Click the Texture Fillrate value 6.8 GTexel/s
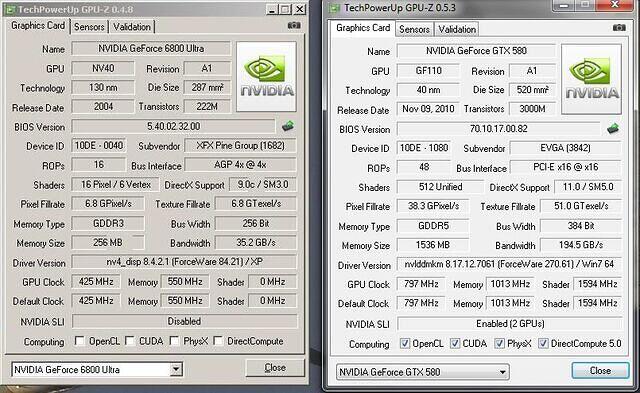The height and width of the screenshot is (393, 640). click(256, 204)
